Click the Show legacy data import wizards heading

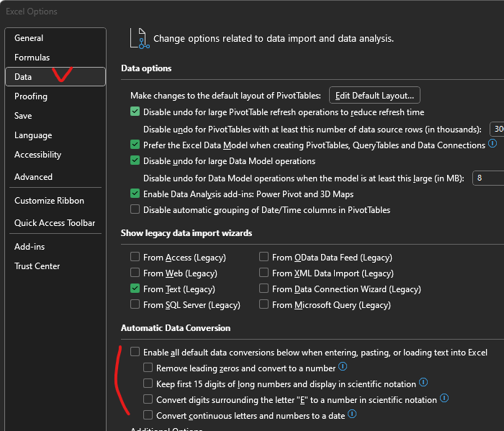[186, 233]
